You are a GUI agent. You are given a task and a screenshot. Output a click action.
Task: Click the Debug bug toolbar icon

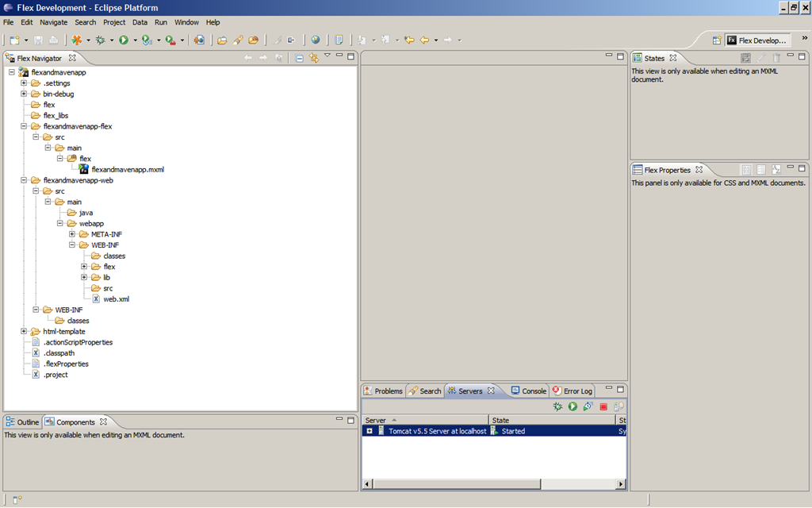pos(101,40)
